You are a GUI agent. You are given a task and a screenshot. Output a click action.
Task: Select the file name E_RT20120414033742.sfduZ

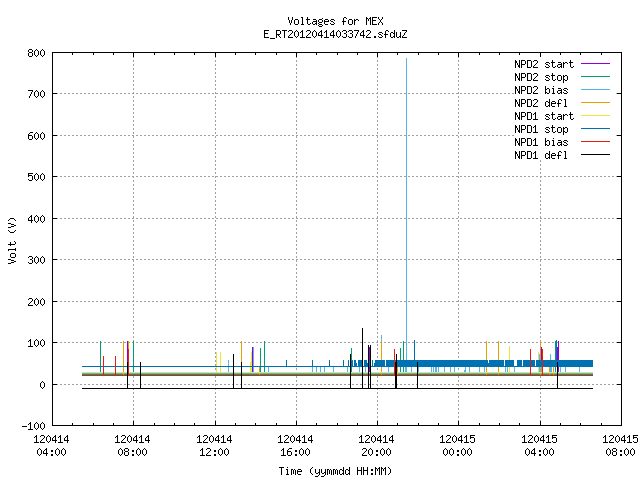tap(335, 34)
